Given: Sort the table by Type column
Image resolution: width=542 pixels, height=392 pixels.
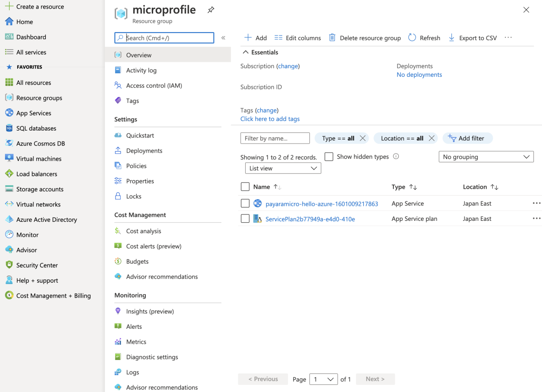Looking at the screenshot, I should click(x=413, y=187).
